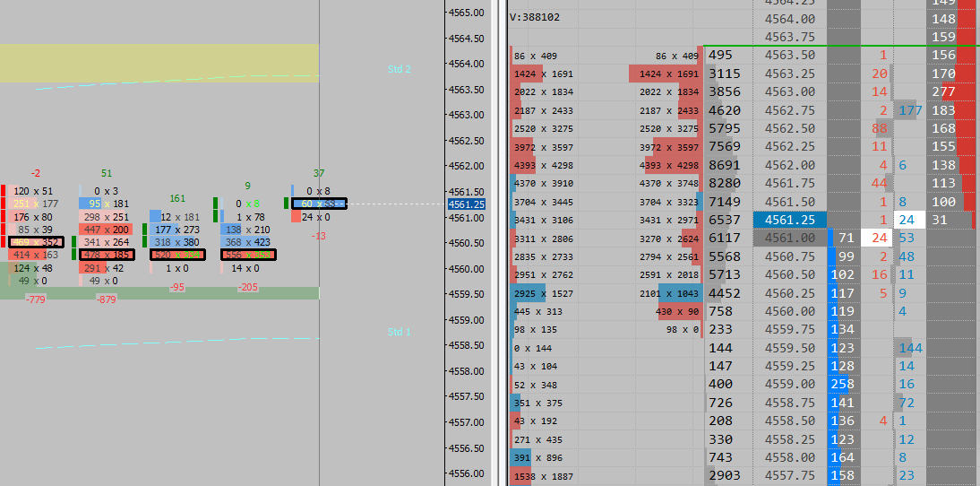980x486 pixels.
Task: Click the dark 4561.00 DOM price cell
Action: pos(790,239)
